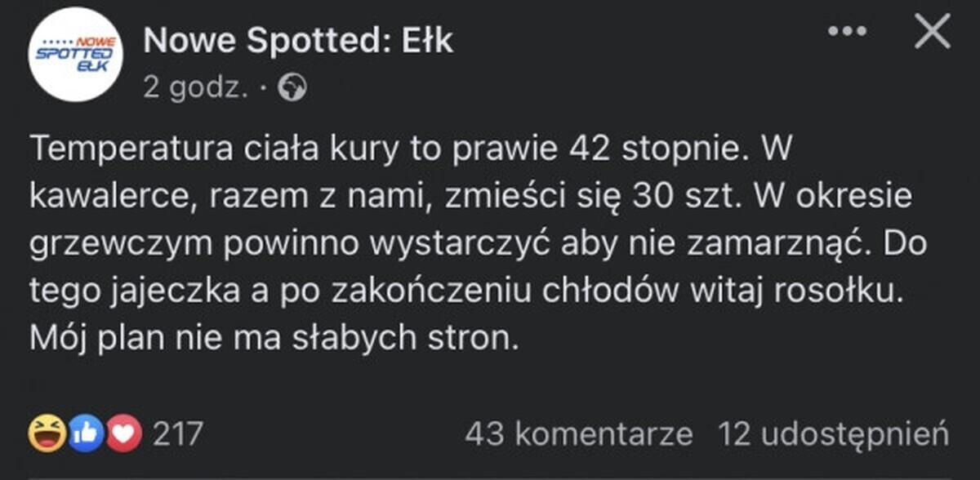Click the sentence "Mój plan nie ma słabych stron."
This screenshot has width=980, height=480.
[x=274, y=337]
